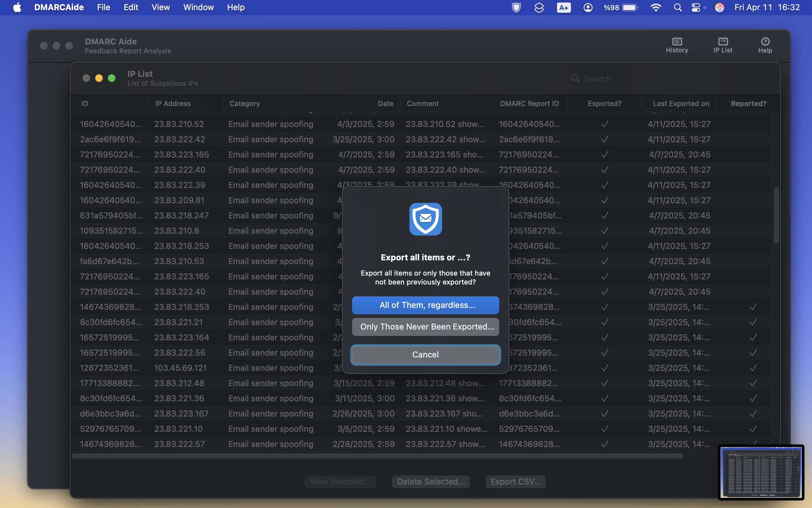This screenshot has width=812, height=508.
Task: Open the Edit menu
Action: 131,7
